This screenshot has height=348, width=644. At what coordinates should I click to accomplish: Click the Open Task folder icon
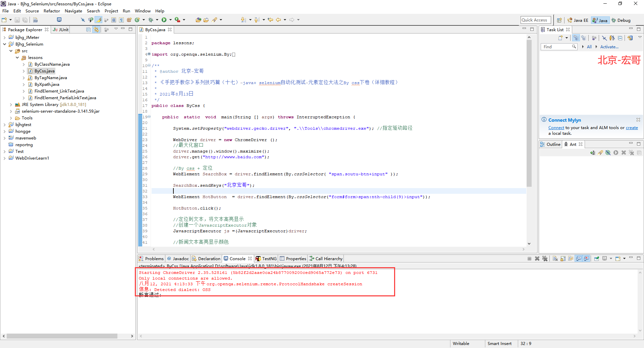[206, 20]
